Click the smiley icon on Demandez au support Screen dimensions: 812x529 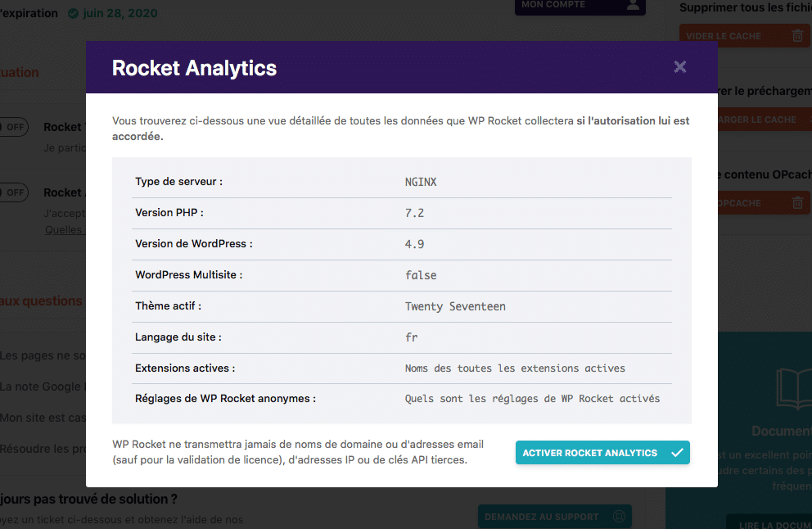point(619,517)
